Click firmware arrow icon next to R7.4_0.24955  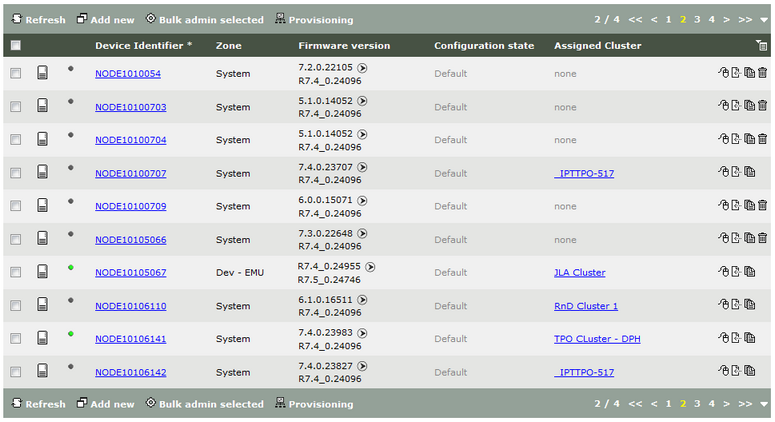[x=370, y=267]
